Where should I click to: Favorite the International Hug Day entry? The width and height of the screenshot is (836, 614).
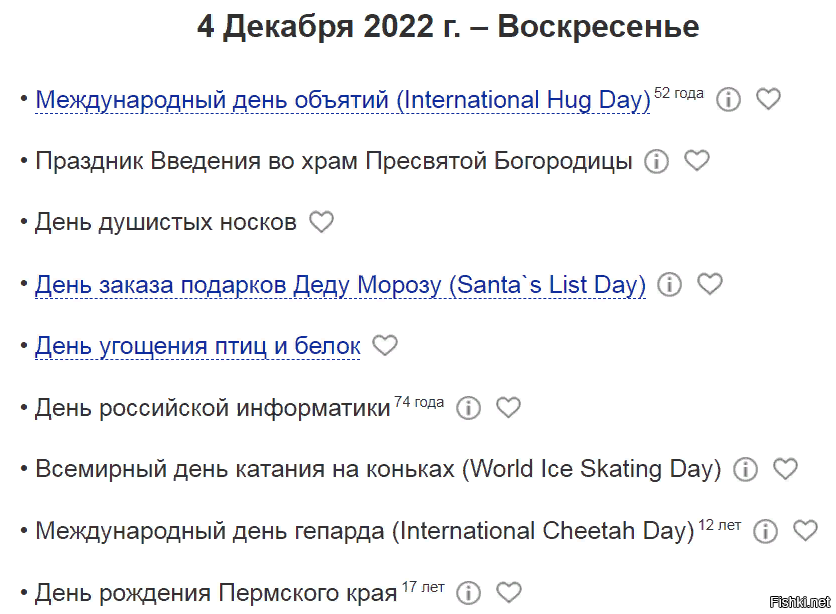[768, 99]
